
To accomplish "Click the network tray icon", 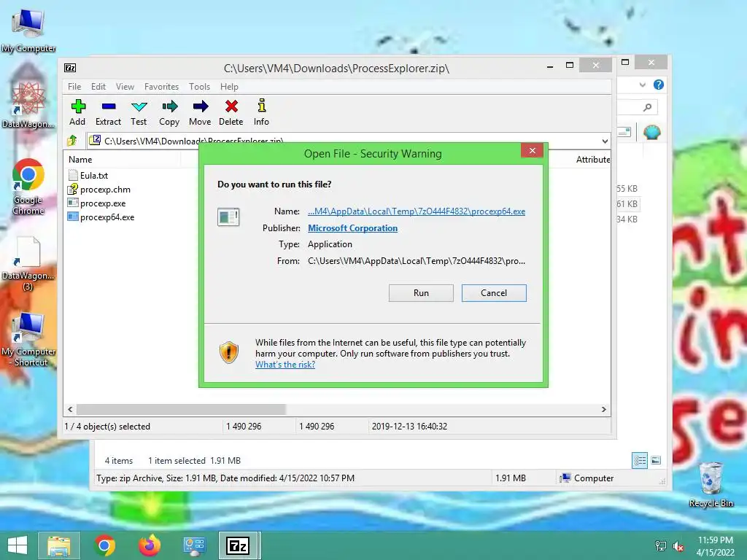I will [x=661, y=546].
